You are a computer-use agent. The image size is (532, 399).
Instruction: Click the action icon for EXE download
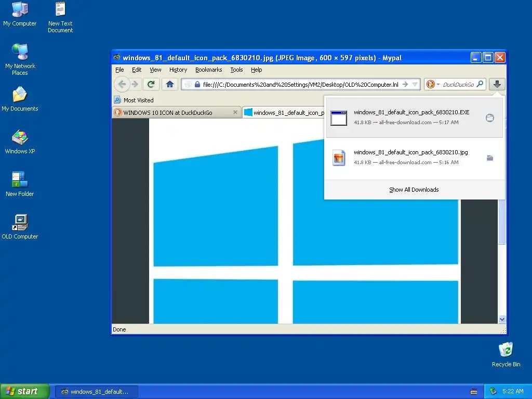(x=489, y=118)
